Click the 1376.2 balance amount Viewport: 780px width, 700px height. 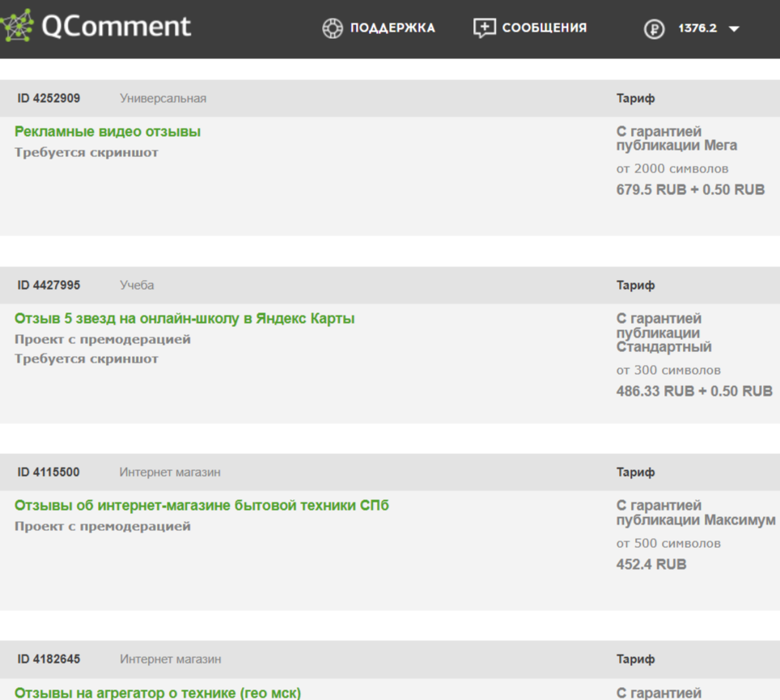[697, 29]
